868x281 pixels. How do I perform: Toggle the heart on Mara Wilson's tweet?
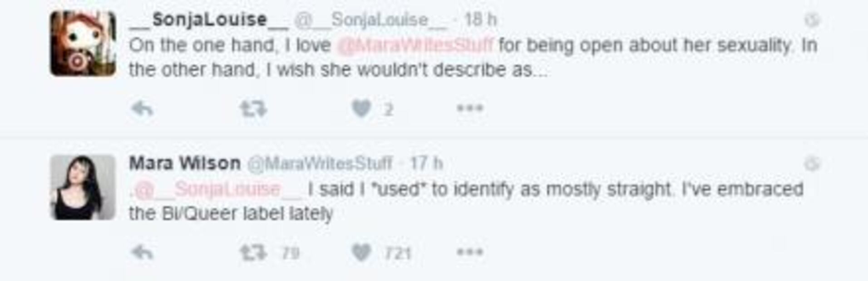(x=361, y=252)
